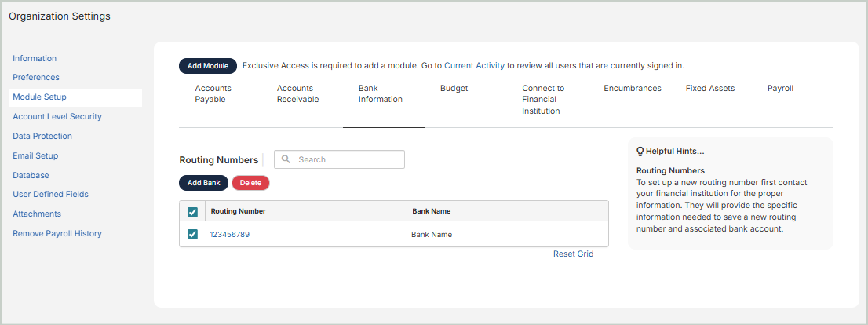Image resolution: width=868 pixels, height=325 pixels.
Task: Click the Helpful Hints lightbulb icon
Action: pos(640,151)
